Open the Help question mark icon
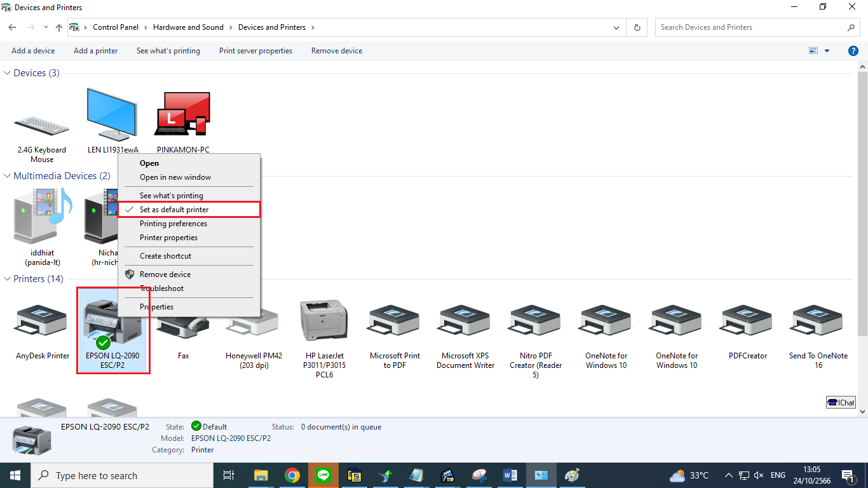This screenshot has height=488, width=868. tap(853, 51)
